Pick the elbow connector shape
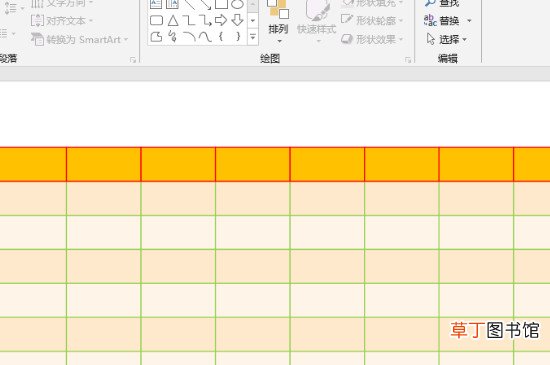Image resolution: width=550 pixels, height=365 pixels. [x=189, y=20]
